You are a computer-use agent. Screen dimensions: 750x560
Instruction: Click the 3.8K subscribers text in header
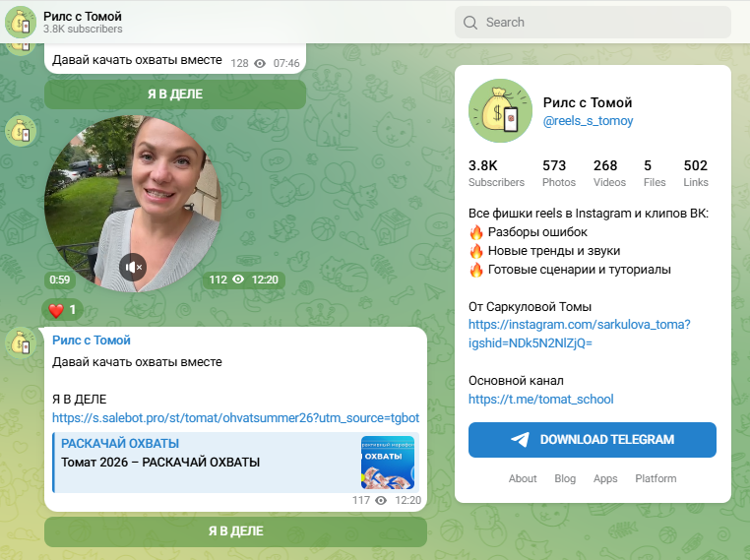[83, 30]
